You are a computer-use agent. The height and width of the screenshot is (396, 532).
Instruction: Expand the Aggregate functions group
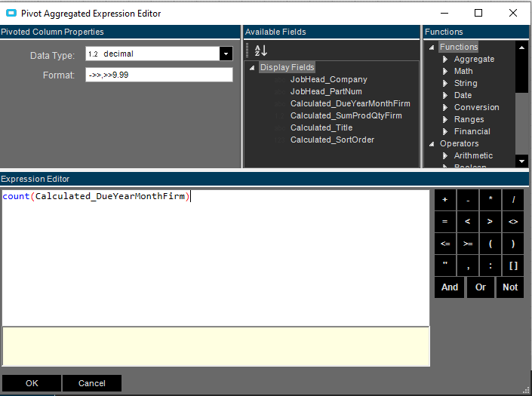(445, 60)
